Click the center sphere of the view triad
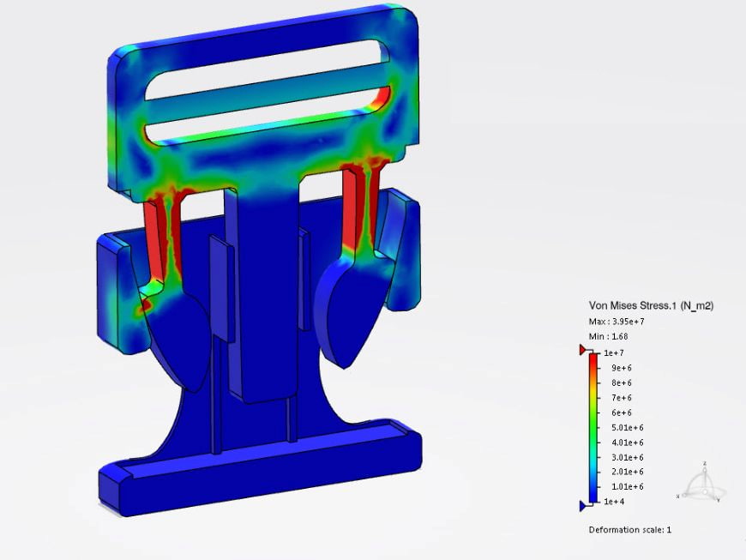 (705, 491)
